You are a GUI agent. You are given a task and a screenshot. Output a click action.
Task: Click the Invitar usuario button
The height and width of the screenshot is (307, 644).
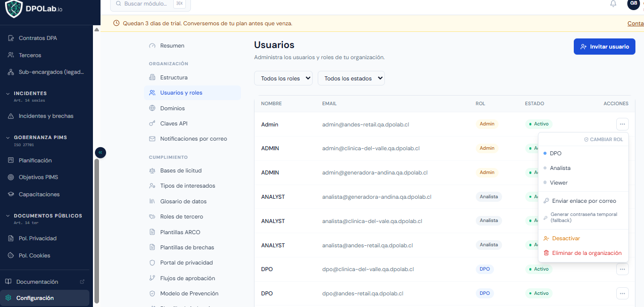click(604, 47)
